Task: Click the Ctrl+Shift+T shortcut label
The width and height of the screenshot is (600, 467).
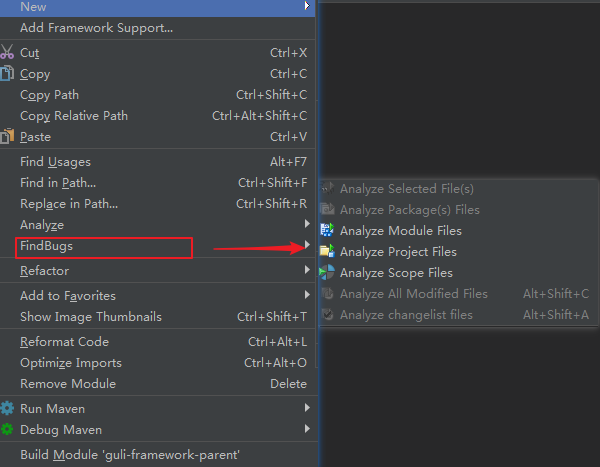Action: [272, 317]
